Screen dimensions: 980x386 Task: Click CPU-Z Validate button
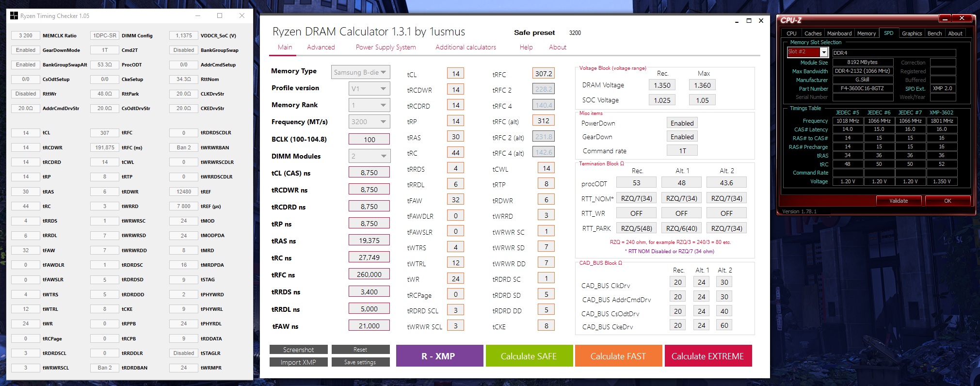(899, 201)
